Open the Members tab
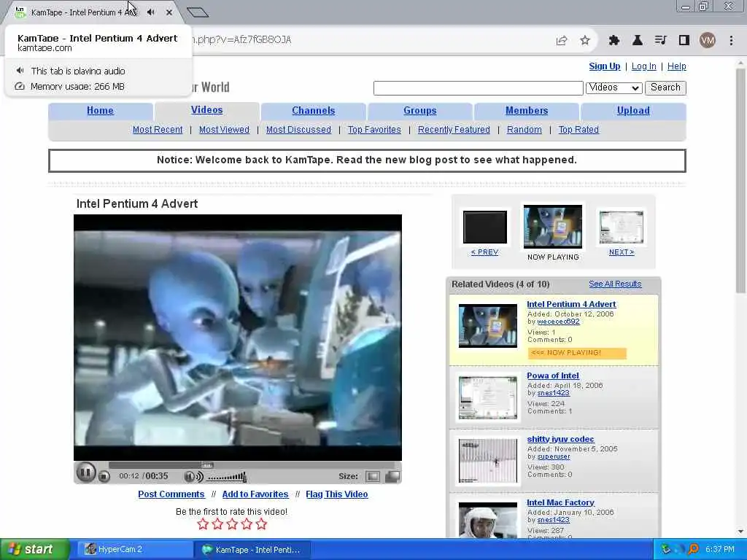Screen dimensions: 747x560 [527, 111]
